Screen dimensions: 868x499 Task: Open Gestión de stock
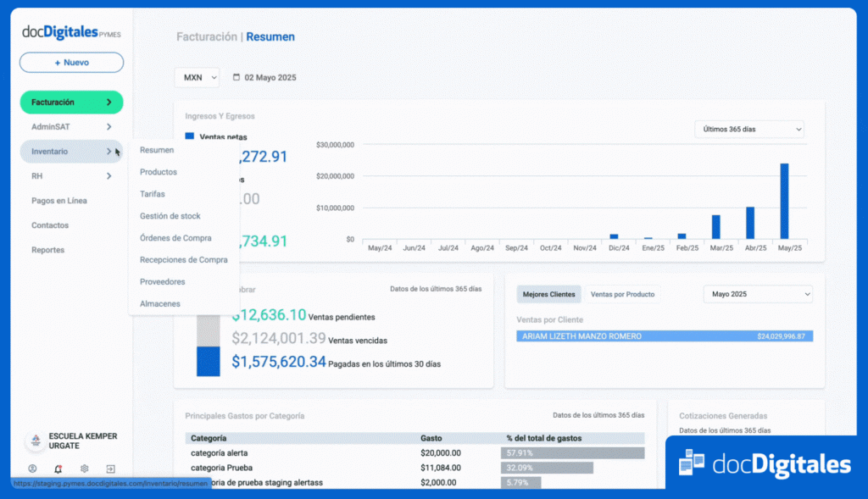click(170, 216)
